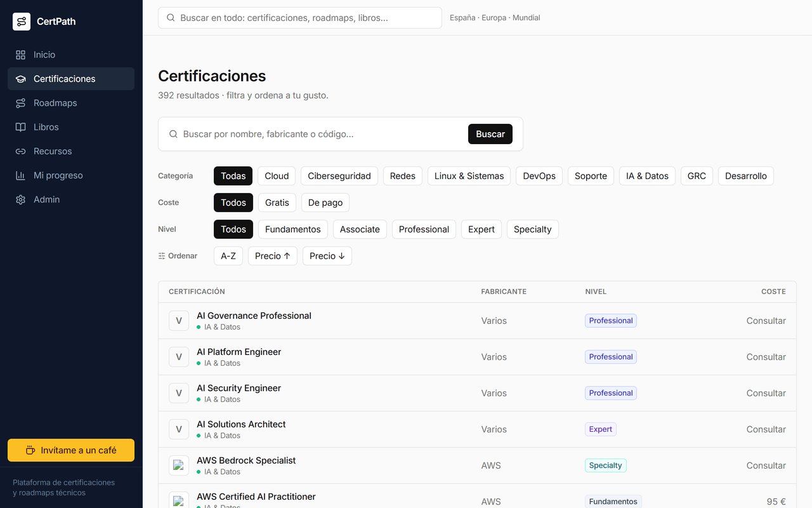Filter by Redes category
This screenshot has width=812, height=508.
pos(403,176)
